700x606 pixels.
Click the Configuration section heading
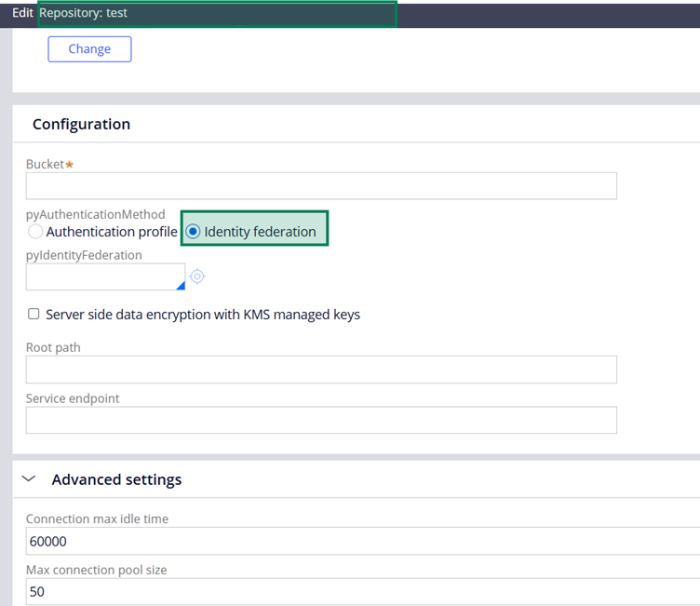(81, 124)
